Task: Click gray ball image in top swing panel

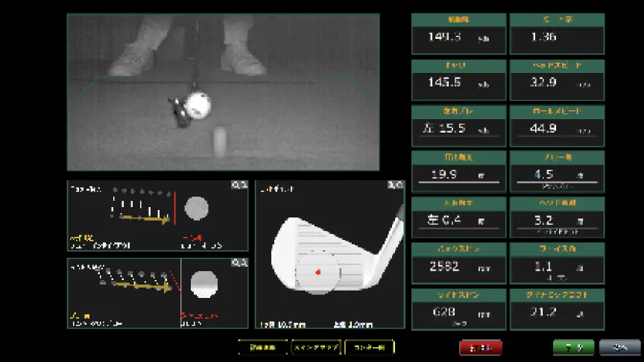Action: click(x=197, y=206)
